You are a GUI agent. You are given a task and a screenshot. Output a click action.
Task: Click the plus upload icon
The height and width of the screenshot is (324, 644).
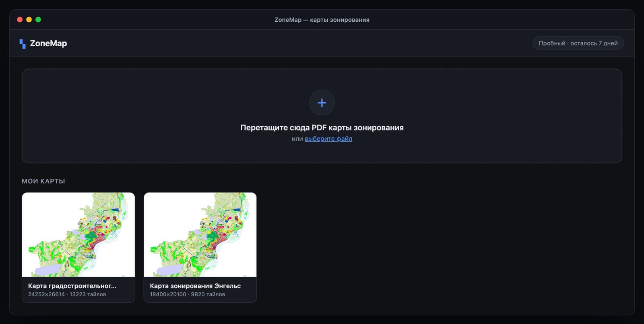tap(322, 103)
